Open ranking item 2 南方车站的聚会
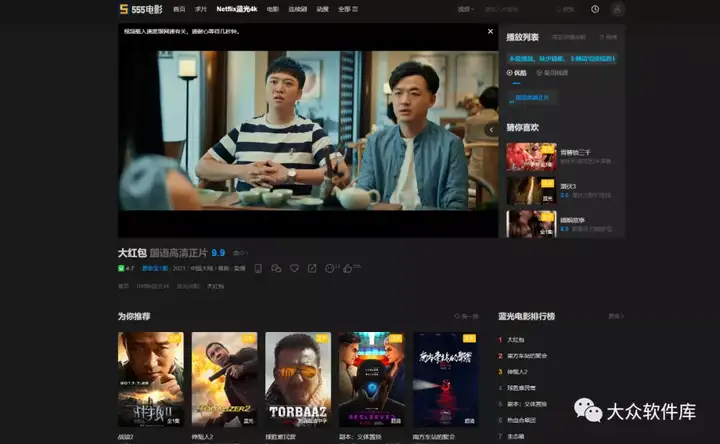720x444 pixels. tap(527, 356)
